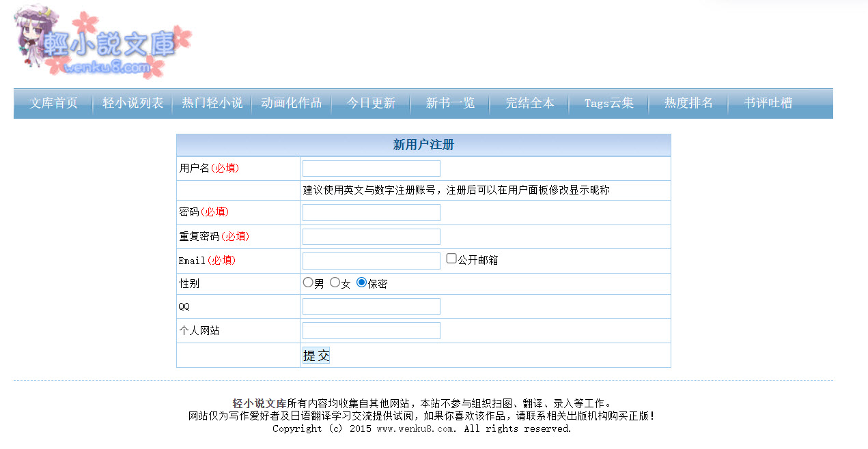Click the bold 轻小说文库 footer text
The height and width of the screenshot is (449, 868).
tap(259, 403)
